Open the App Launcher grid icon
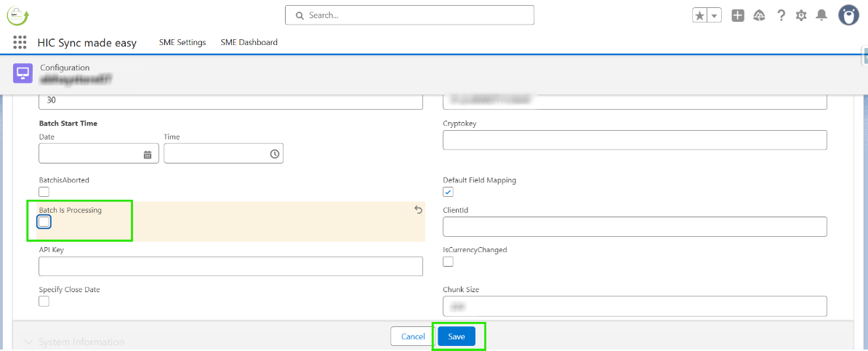 [20, 42]
